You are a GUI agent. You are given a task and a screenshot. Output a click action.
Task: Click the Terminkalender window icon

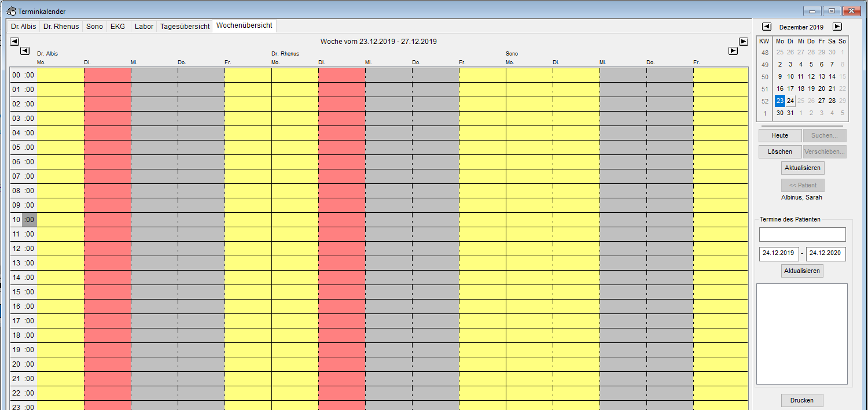tap(10, 11)
